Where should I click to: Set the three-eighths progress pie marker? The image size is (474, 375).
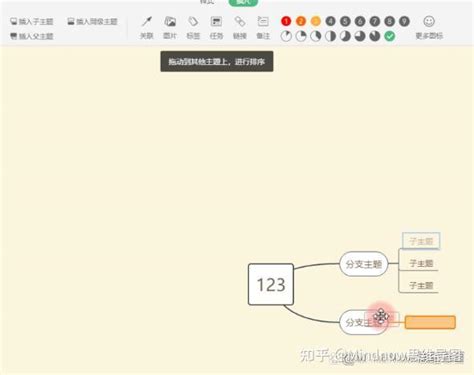point(315,36)
